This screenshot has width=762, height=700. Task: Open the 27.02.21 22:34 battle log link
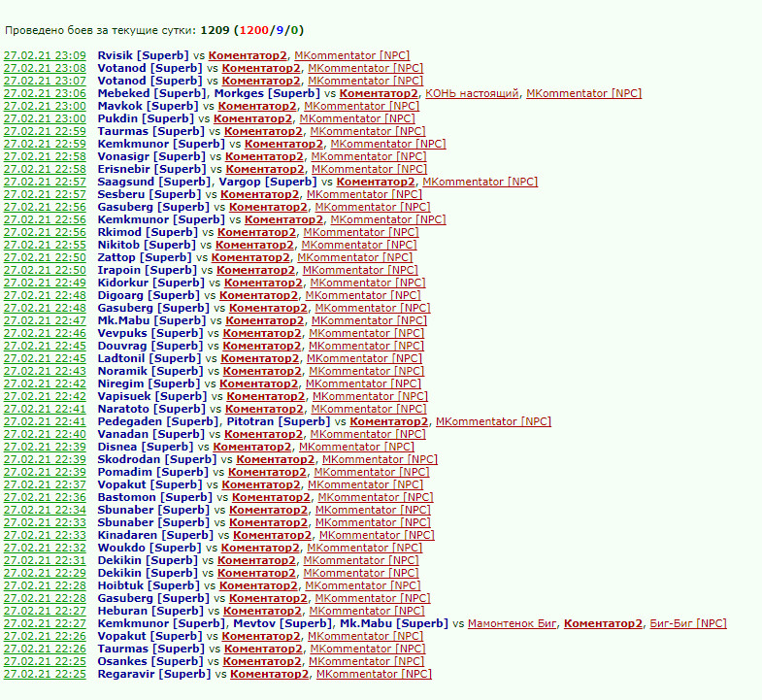coord(45,511)
